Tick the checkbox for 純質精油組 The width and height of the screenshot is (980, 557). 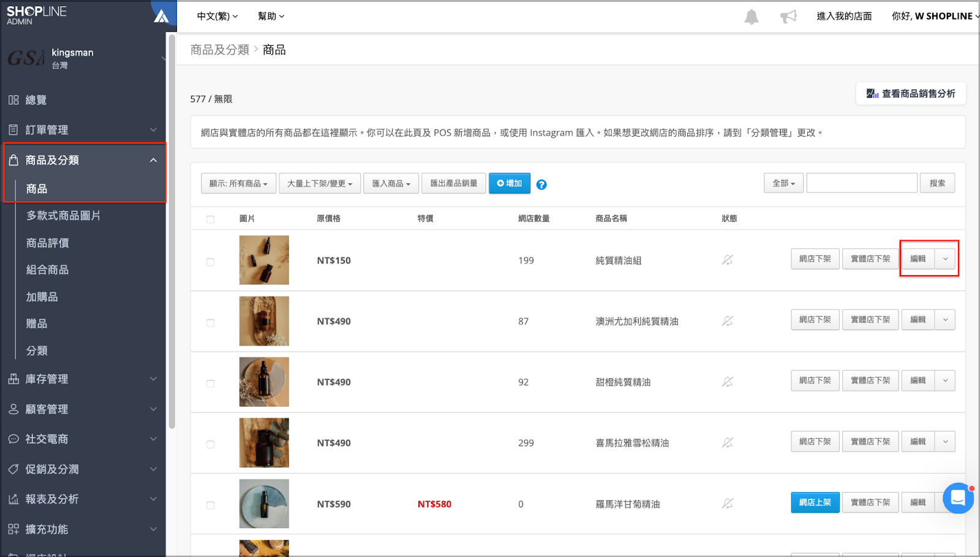pos(210,262)
